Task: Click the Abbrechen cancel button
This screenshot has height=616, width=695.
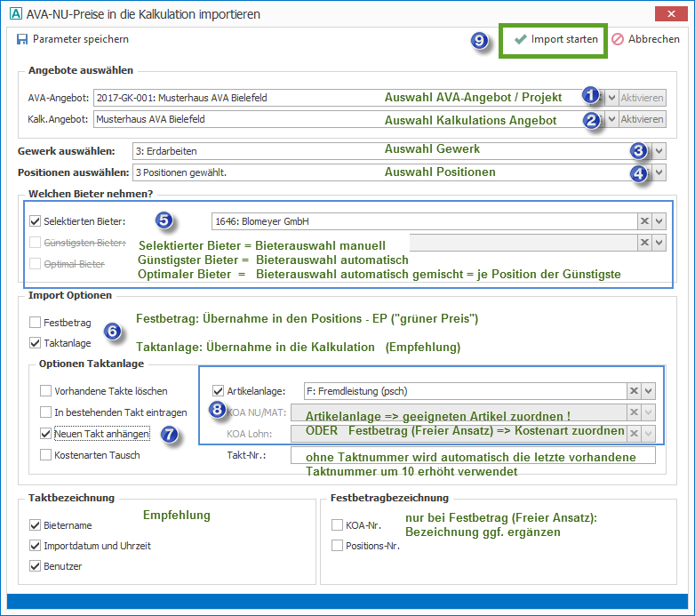Action: (x=646, y=39)
